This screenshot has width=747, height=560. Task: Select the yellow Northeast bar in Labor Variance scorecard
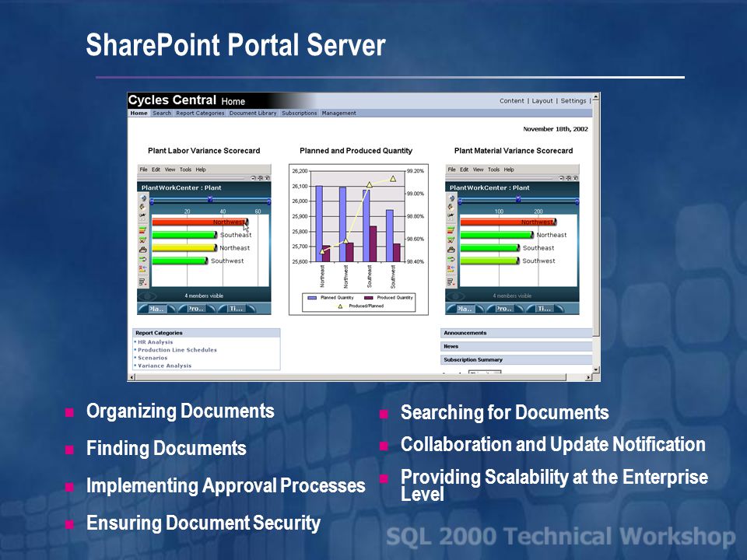(x=184, y=247)
